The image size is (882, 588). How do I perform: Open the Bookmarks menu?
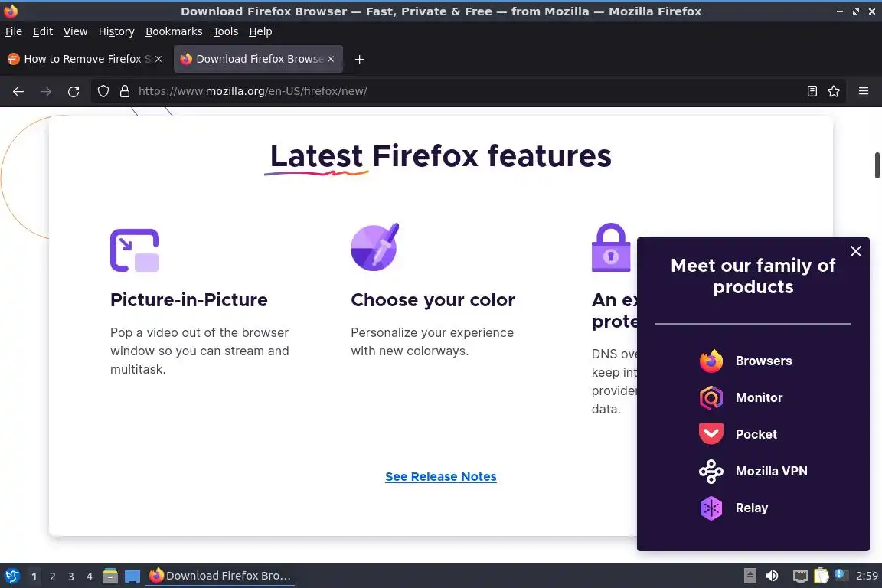174,31
